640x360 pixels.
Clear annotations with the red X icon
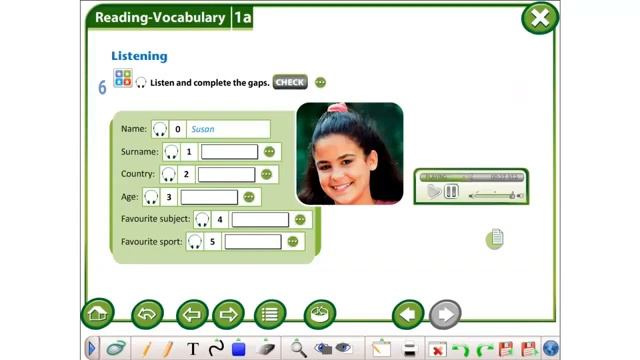tap(438, 350)
